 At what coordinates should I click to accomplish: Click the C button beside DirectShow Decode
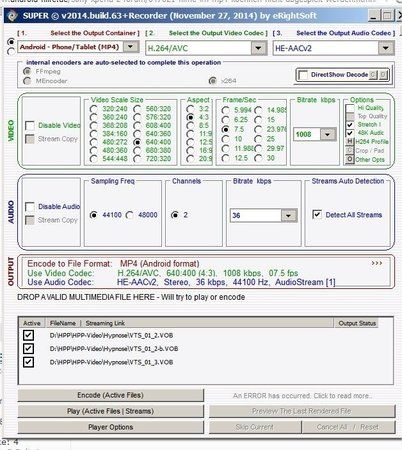[373, 75]
